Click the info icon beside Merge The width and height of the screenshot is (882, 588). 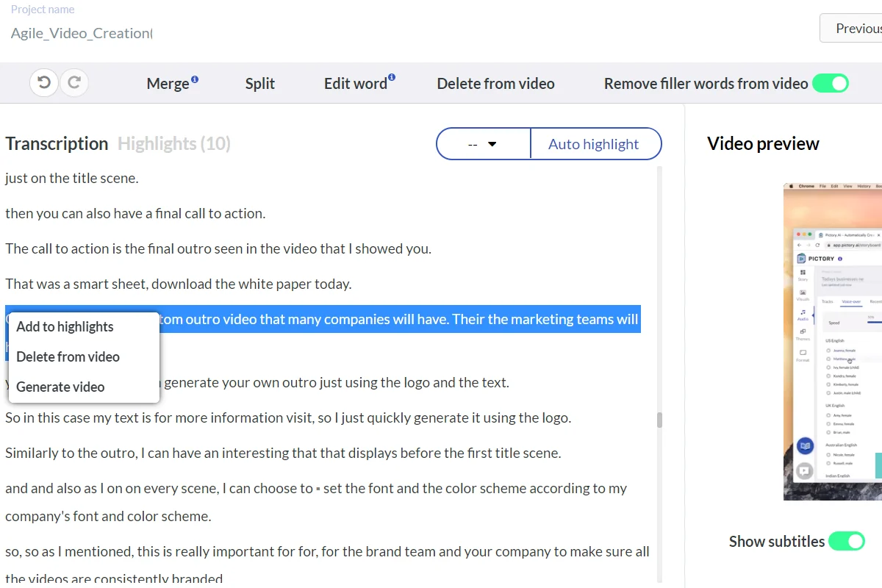pyautogui.click(x=195, y=79)
